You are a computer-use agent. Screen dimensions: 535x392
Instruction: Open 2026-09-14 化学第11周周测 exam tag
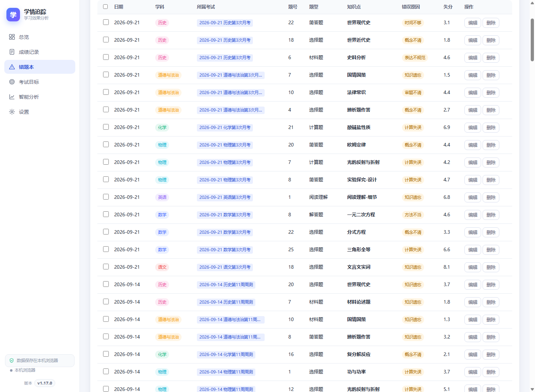coord(226,355)
